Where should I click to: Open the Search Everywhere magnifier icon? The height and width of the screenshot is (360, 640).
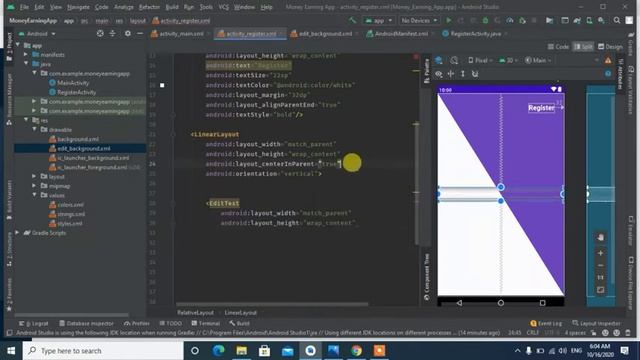click(617, 20)
